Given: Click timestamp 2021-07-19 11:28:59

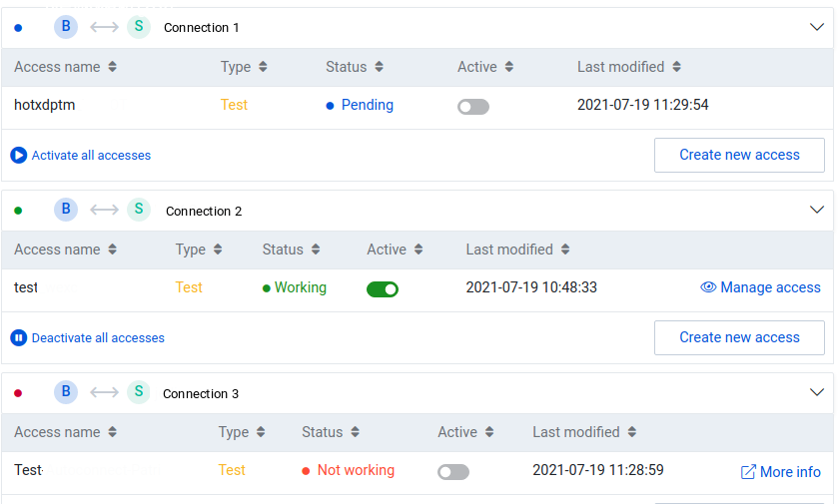Looking at the screenshot, I should [x=597, y=470].
